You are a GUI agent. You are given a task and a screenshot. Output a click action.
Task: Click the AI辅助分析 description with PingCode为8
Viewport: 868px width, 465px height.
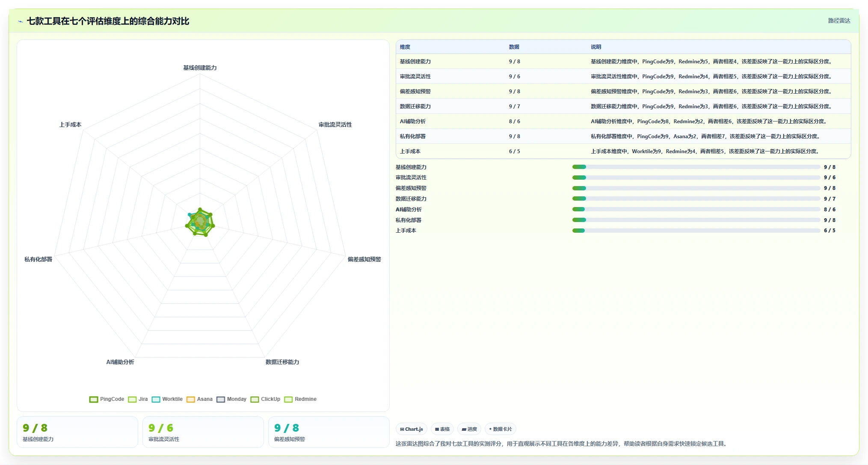point(709,121)
